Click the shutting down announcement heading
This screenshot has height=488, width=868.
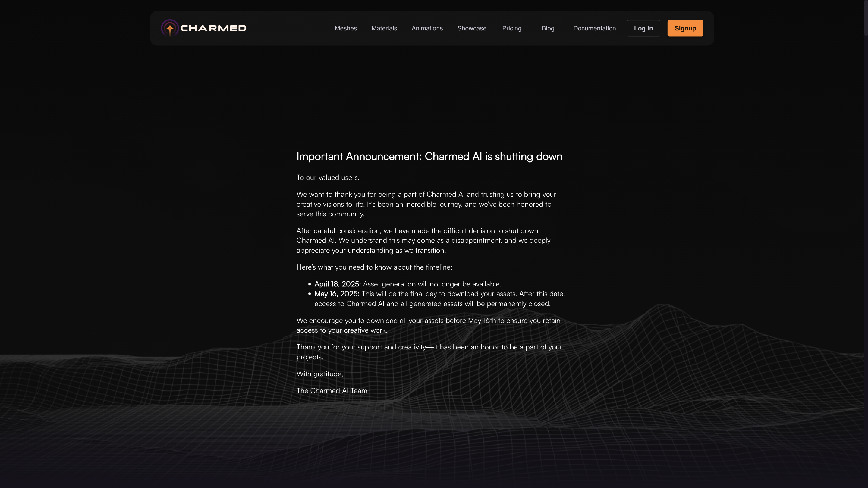point(429,157)
